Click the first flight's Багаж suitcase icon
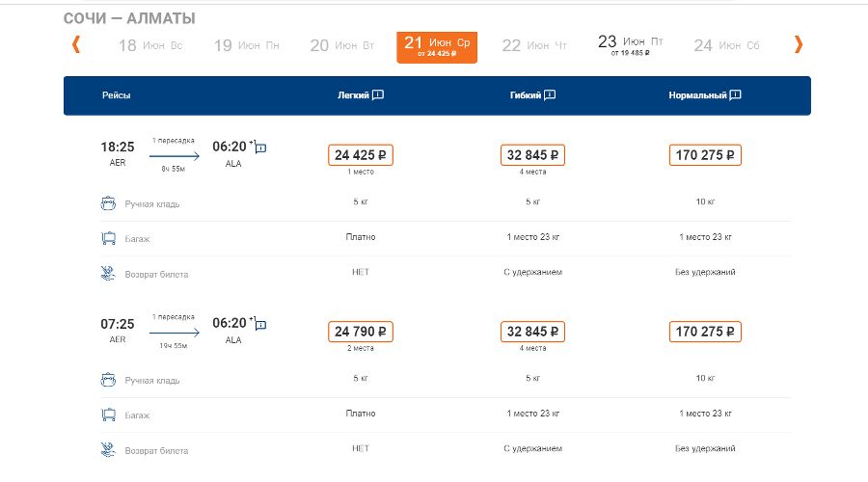This screenshot has height=482, width=868. click(x=109, y=238)
